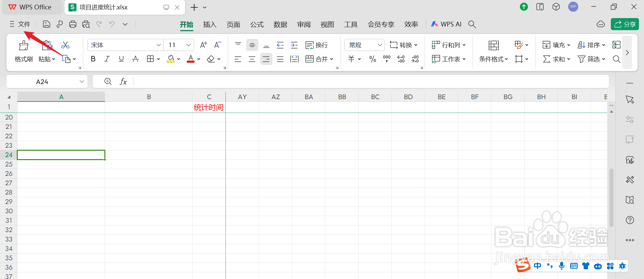Image resolution: width=644 pixels, height=279 pixels.
Task: Toggle vertical middle alignment
Action: point(252,45)
